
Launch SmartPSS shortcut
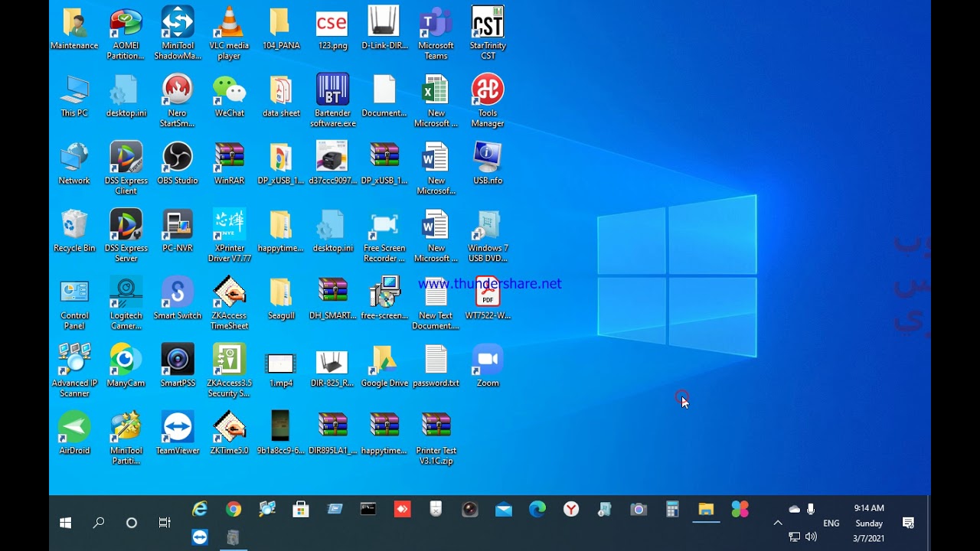pyautogui.click(x=178, y=366)
